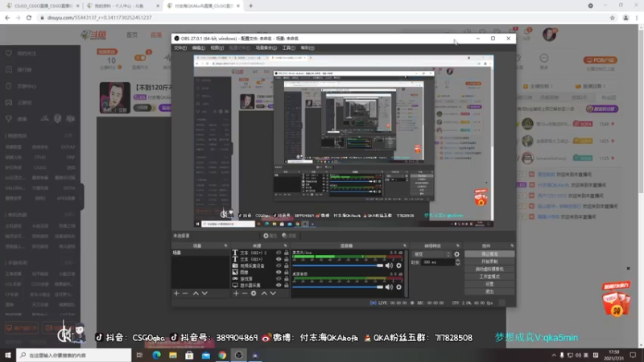Click Start Recording in OBS Controls
This screenshot has width=644, height=362.
pyautogui.click(x=489, y=261)
